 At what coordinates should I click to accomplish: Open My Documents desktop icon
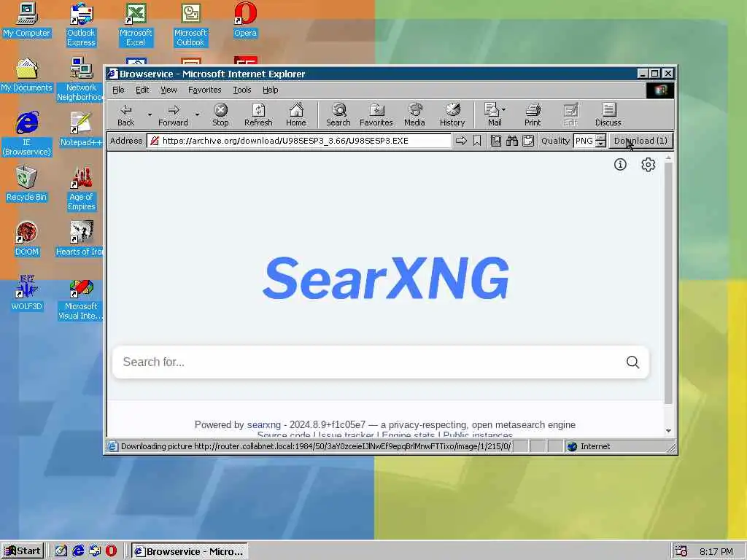click(27, 75)
